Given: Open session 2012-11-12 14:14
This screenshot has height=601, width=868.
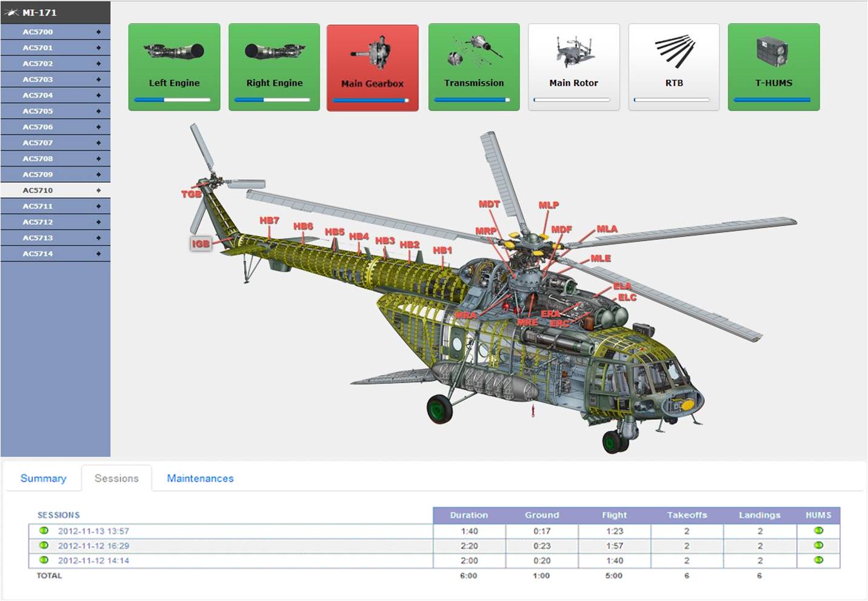Looking at the screenshot, I should (x=93, y=561).
